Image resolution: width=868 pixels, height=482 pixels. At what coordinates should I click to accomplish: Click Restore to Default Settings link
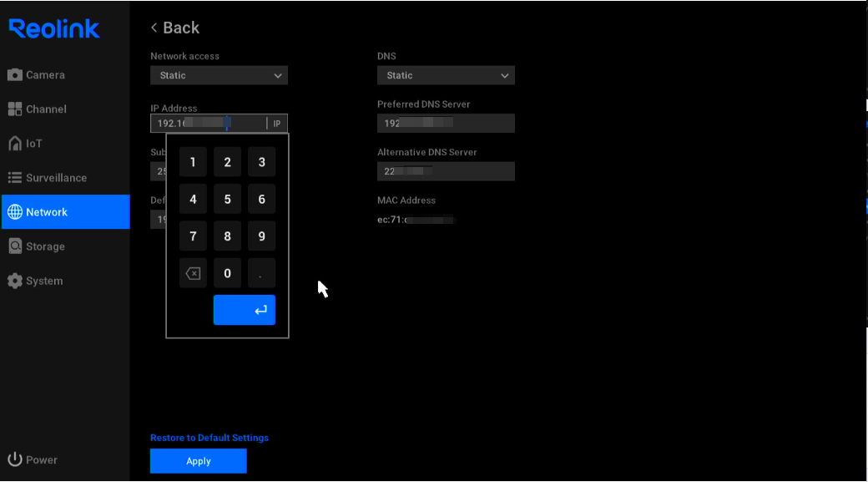[x=209, y=438]
